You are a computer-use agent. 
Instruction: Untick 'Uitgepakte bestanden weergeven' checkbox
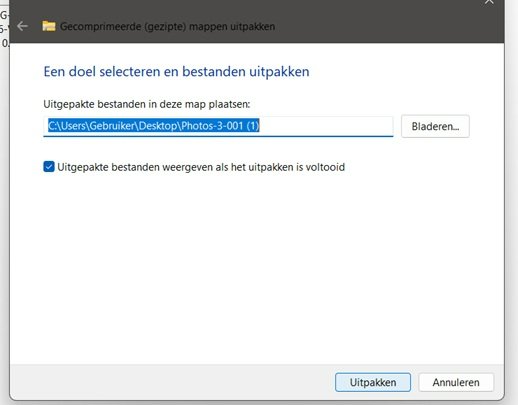point(49,167)
